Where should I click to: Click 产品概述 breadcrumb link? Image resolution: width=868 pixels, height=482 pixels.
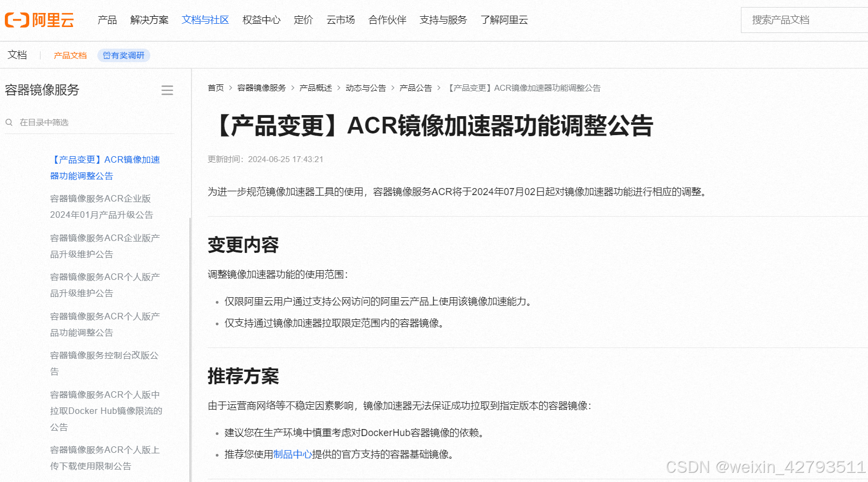click(x=316, y=88)
